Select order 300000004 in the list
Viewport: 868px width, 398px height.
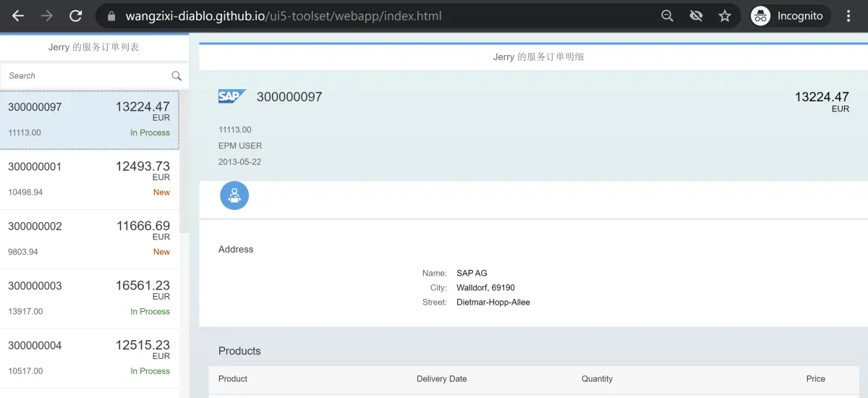tap(90, 358)
